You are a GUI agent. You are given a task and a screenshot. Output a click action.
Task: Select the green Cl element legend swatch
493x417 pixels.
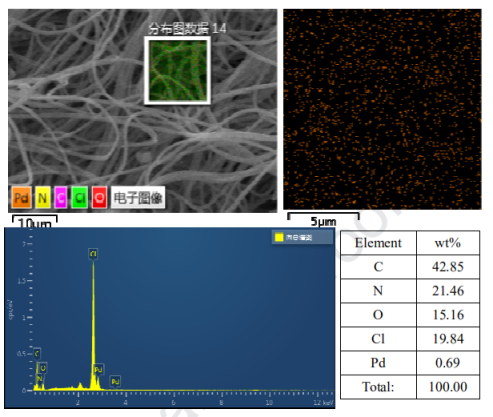80,197
